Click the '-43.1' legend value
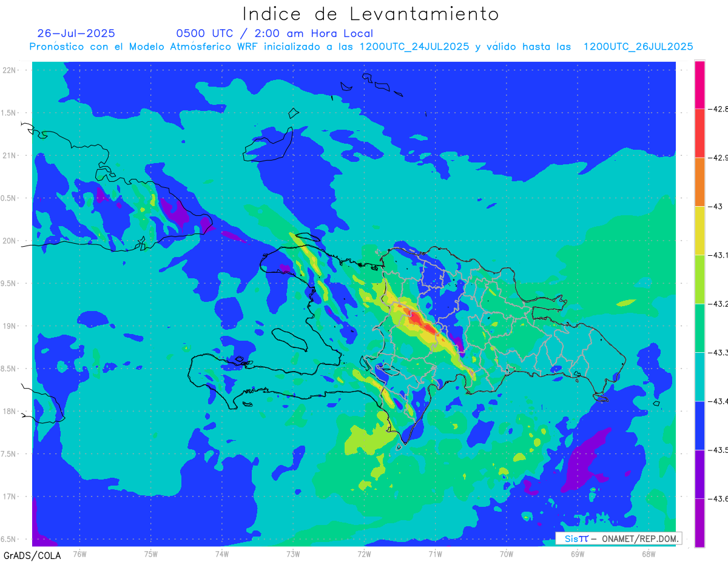 tap(719, 255)
